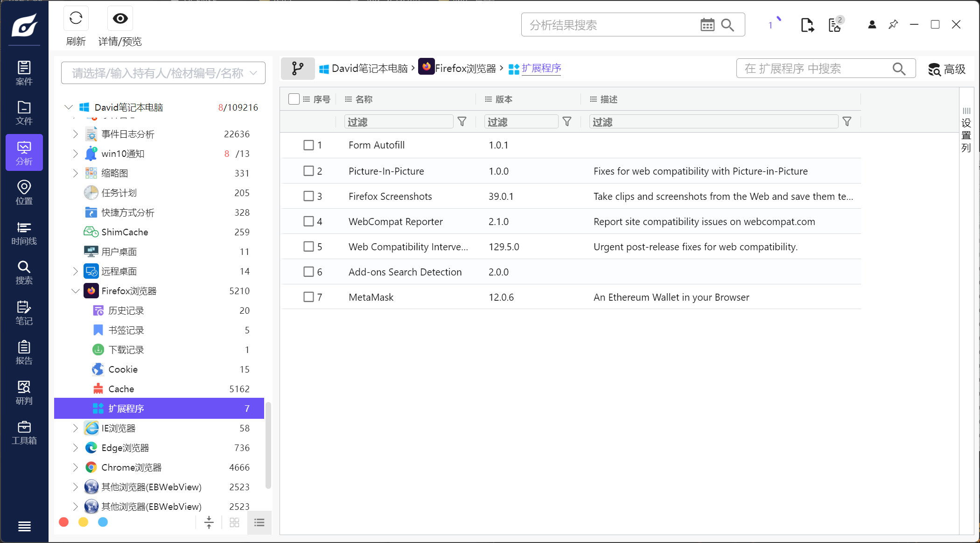Toggle the select-all checkbox in the table header
The width and height of the screenshot is (980, 543).
click(294, 99)
